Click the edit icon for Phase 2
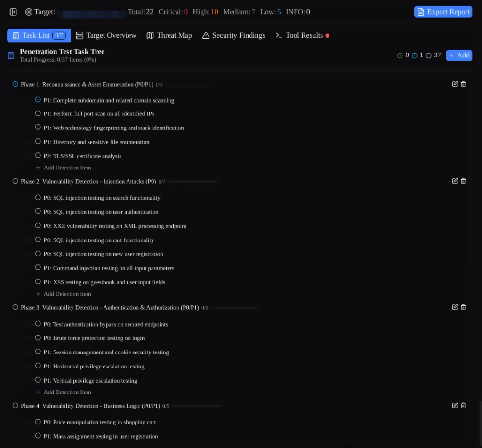482x448 pixels. pyautogui.click(x=455, y=181)
